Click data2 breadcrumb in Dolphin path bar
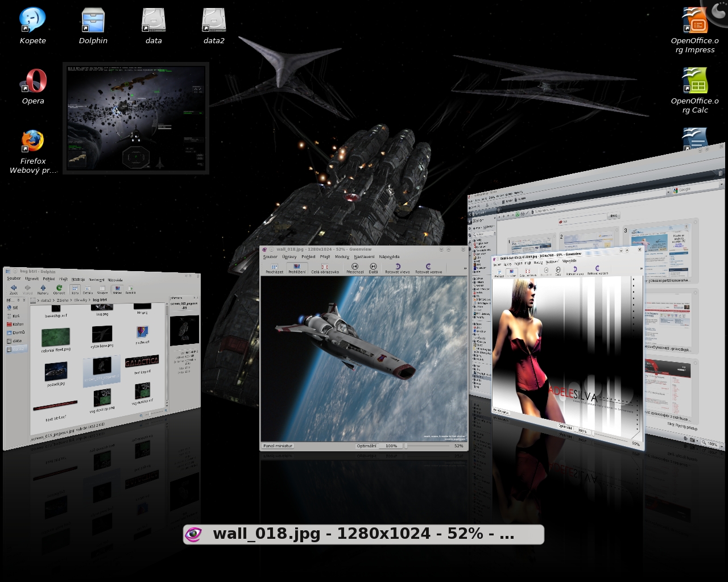The width and height of the screenshot is (728, 582). tap(46, 300)
